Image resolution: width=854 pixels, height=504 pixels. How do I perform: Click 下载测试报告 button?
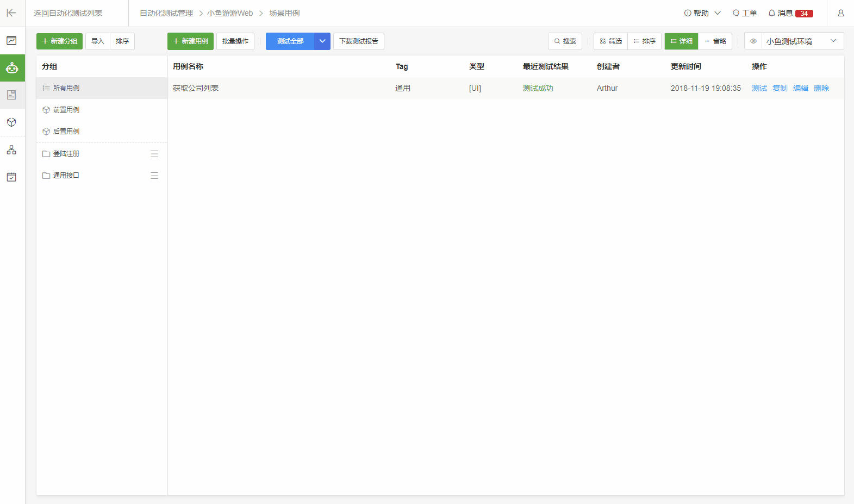(359, 41)
